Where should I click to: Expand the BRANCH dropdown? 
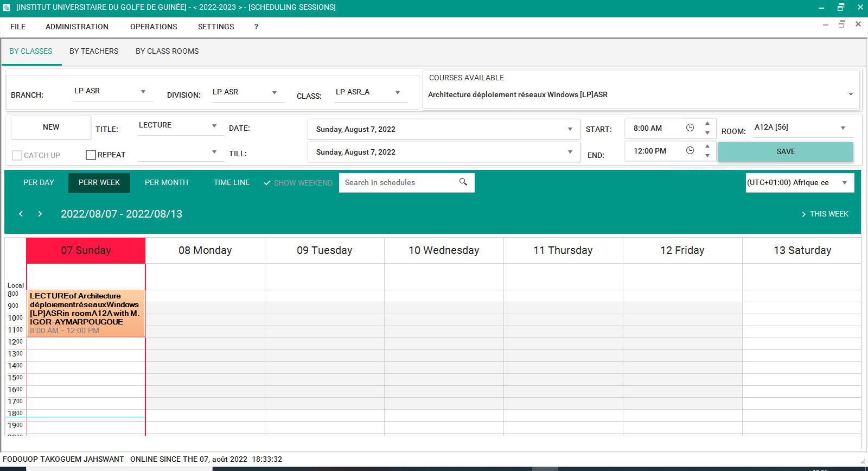click(143, 92)
